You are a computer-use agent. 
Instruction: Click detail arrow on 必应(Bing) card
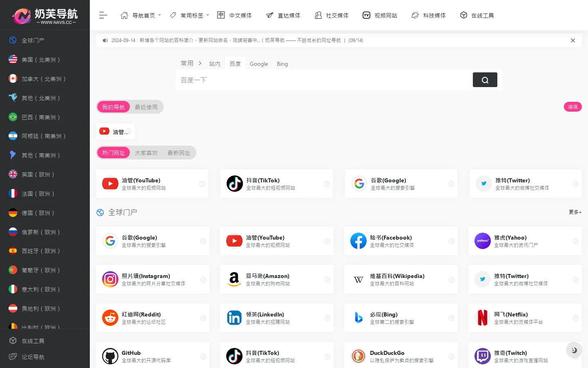point(452,318)
